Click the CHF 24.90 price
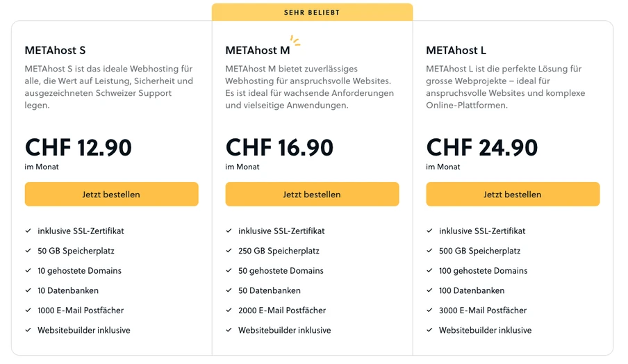 482,147
